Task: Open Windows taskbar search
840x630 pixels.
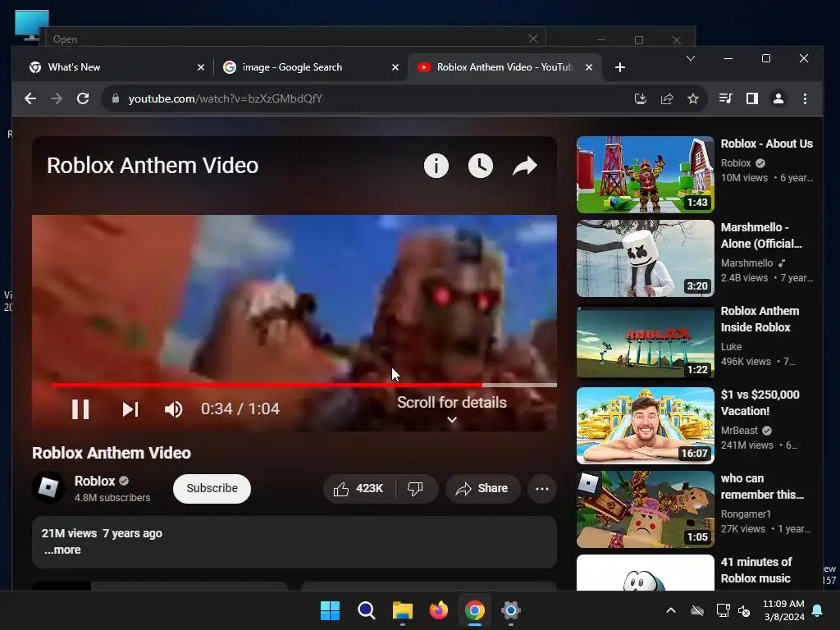Action: tap(367, 610)
